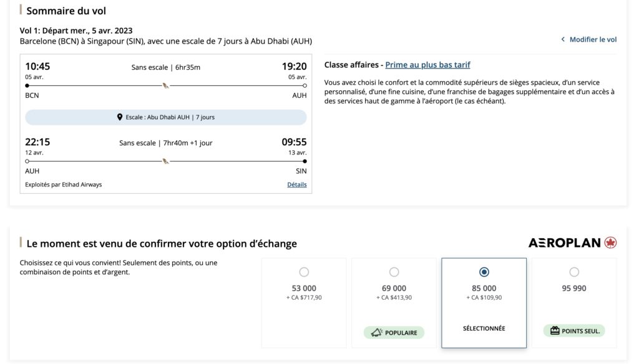This screenshot has width=639, height=364.
Task: Select the 53 000 points option
Action: 304,272
